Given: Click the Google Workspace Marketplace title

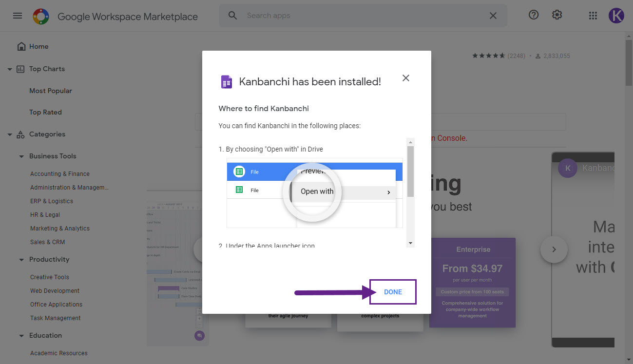Looking at the screenshot, I should [x=128, y=17].
